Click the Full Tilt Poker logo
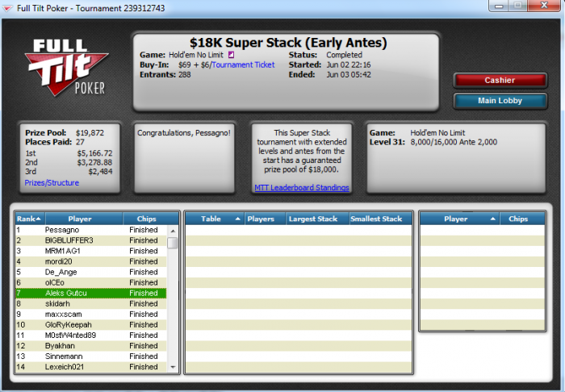Image resolution: width=565 pixels, height=392 pixels. [x=67, y=68]
